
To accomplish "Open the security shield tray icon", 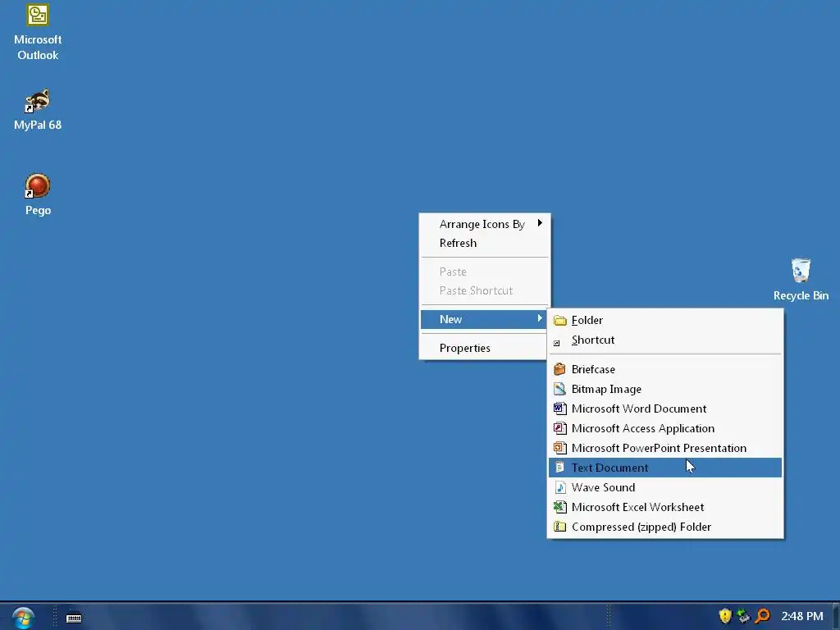I will tap(725, 616).
